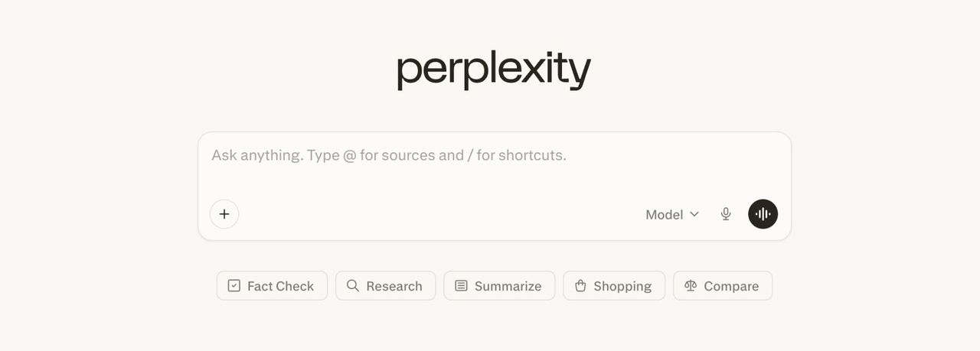Click the checkmark icon on Fact Check
The width and height of the screenshot is (980, 351).
234,286
